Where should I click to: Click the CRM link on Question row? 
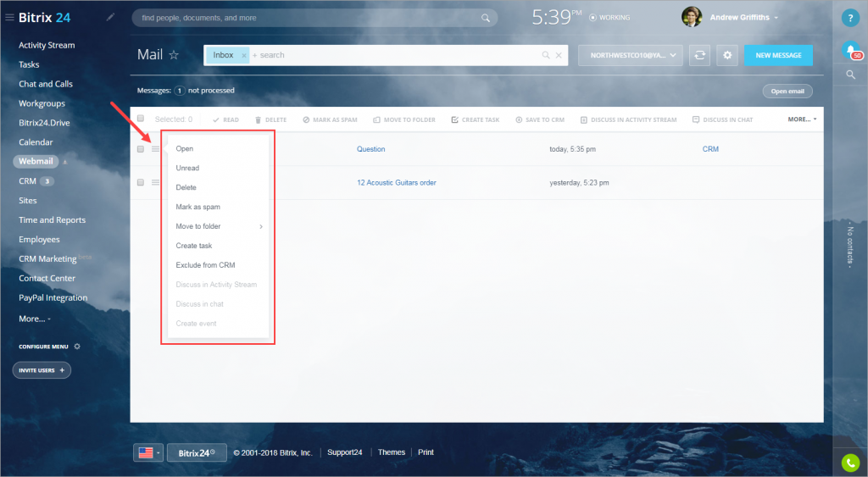pyautogui.click(x=710, y=149)
